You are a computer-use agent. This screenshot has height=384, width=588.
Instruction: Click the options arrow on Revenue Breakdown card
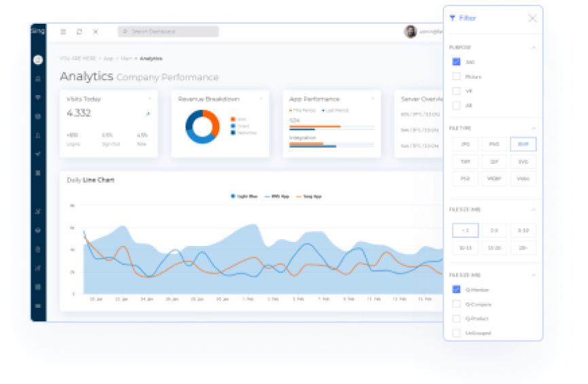[x=261, y=99]
